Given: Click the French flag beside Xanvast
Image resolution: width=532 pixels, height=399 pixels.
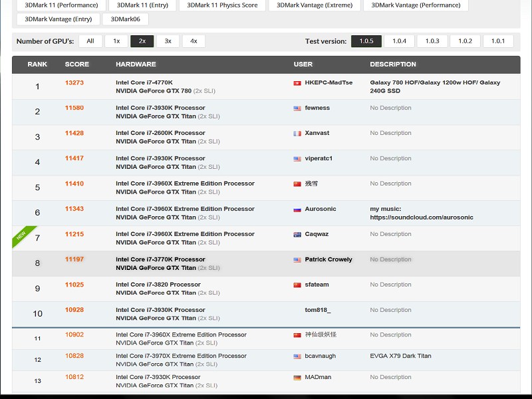Looking at the screenshot, I should (297, 134).
